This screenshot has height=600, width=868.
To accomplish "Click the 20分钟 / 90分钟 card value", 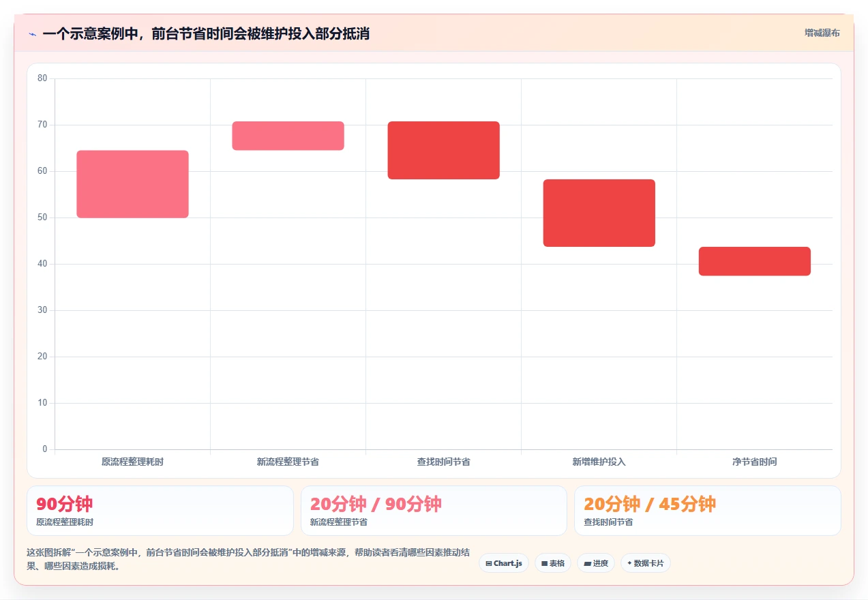I will (376, 504).
